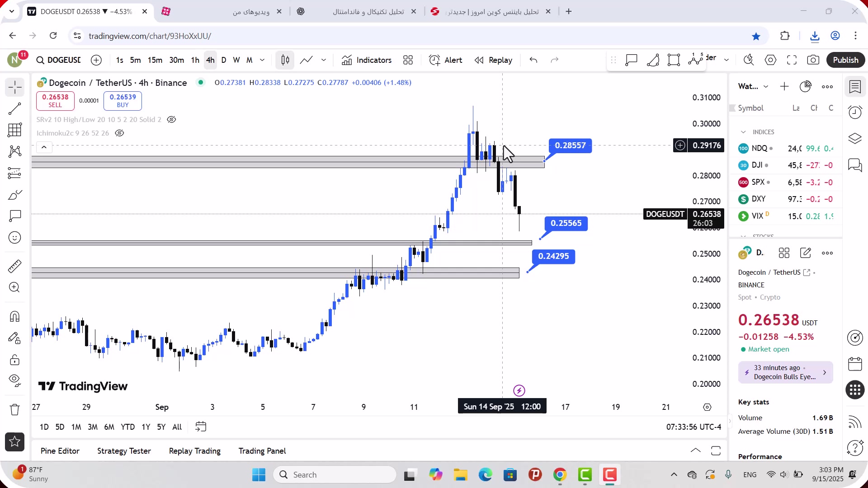
Task: Collapse the bottom panel chevron
Action: [x=696, y=450]
